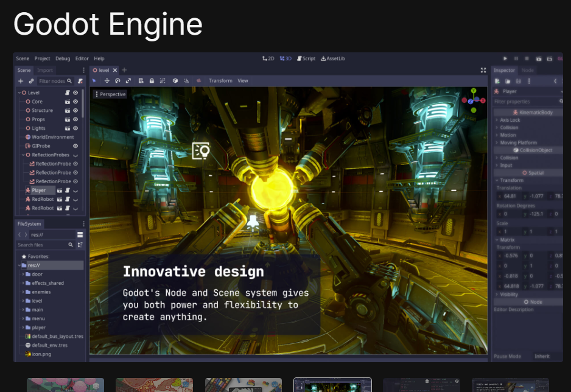Hide the Structure node using its eye
The image size is (571, 392).
75,110
